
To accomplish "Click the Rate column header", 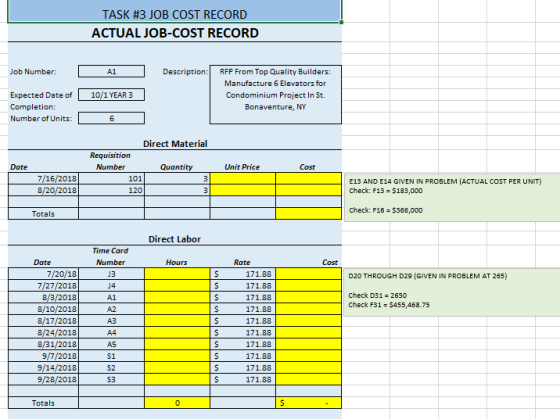I will tap(242, 262).
